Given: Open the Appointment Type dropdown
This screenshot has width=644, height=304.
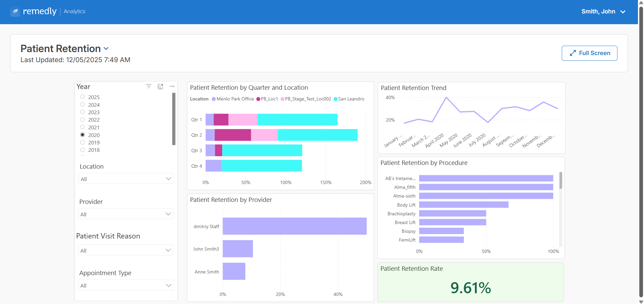Looking at the screenshot, I should (126, 285).
